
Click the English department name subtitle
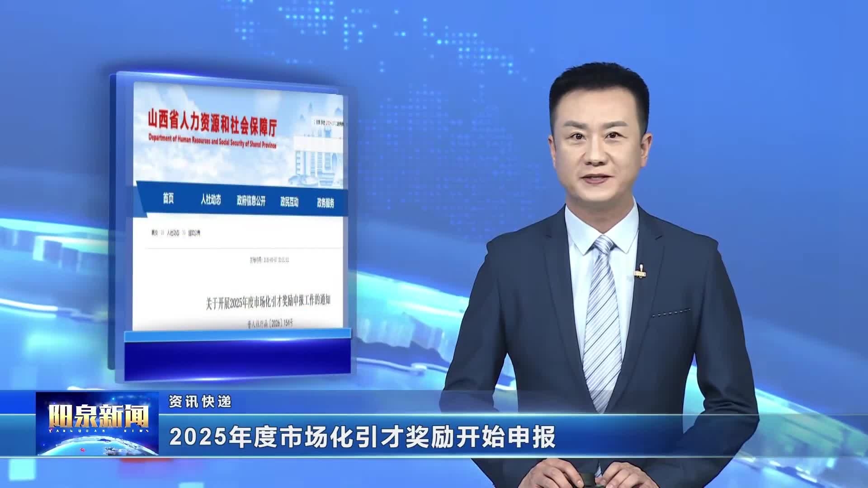(212, 141)
